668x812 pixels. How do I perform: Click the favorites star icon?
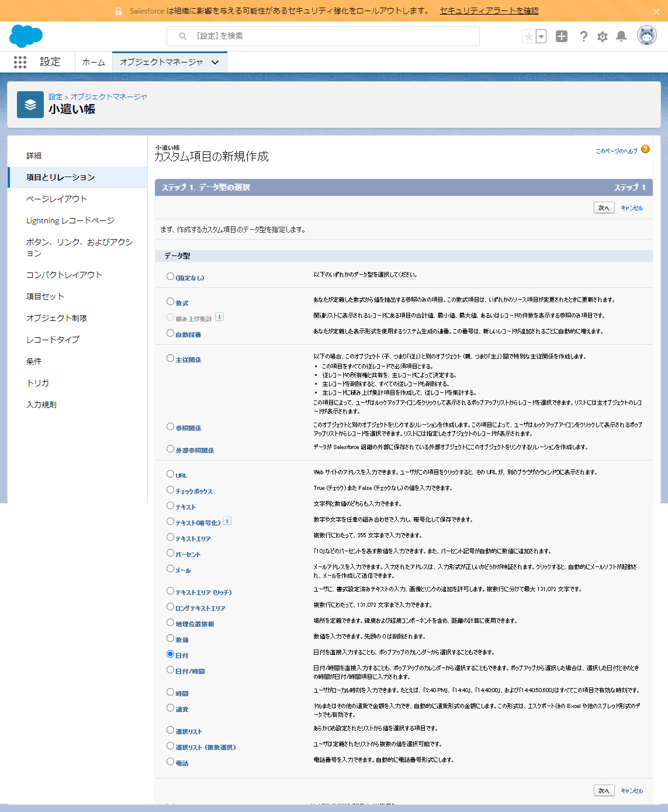(528, 36)
